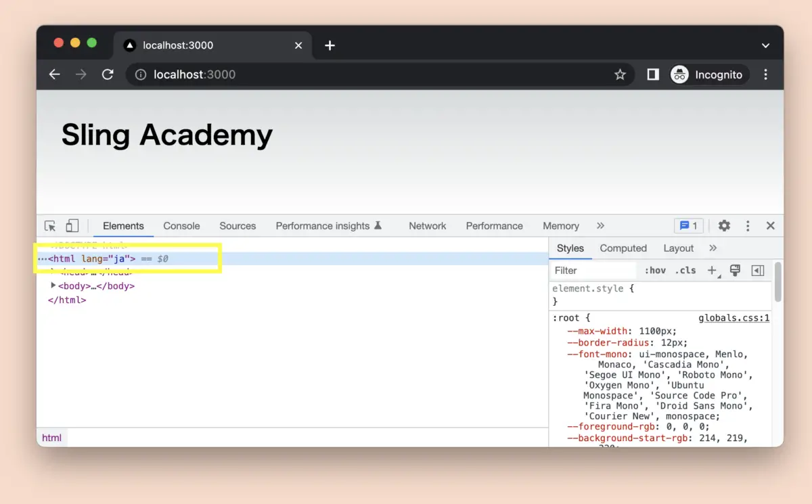Image resolution: width=812 pixels, height=504 pixels.
Task: Click the --foreground-rgb: 0, 0, 0 declaration
Action: [x=638, y=426]
